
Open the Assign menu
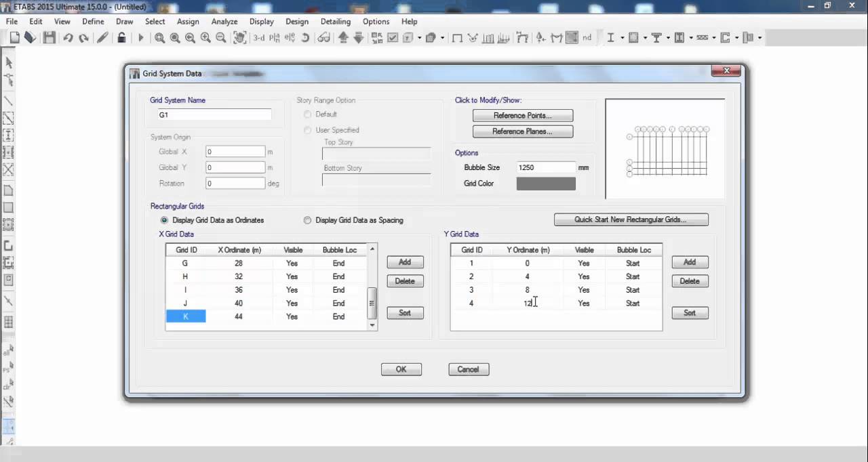click(188, 22)
